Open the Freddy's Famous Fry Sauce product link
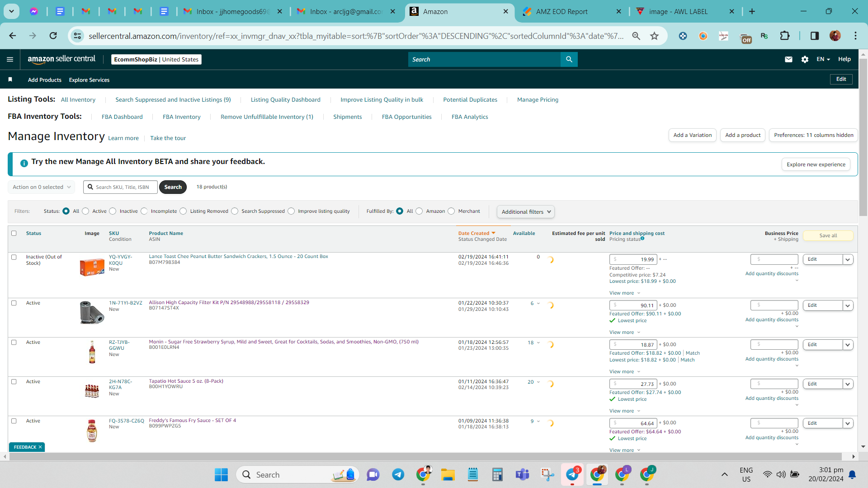 click(x=192, y=421)
